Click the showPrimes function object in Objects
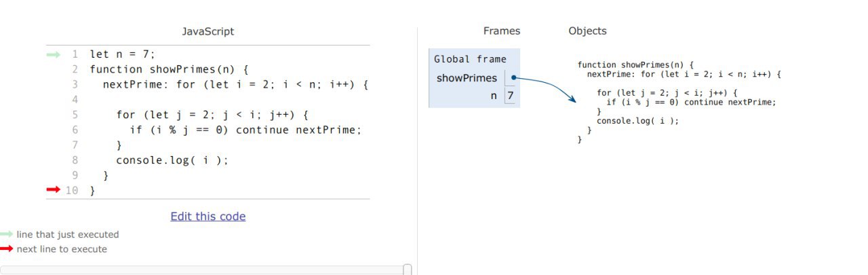Screen dimensions: 868x275 [680, 102]
